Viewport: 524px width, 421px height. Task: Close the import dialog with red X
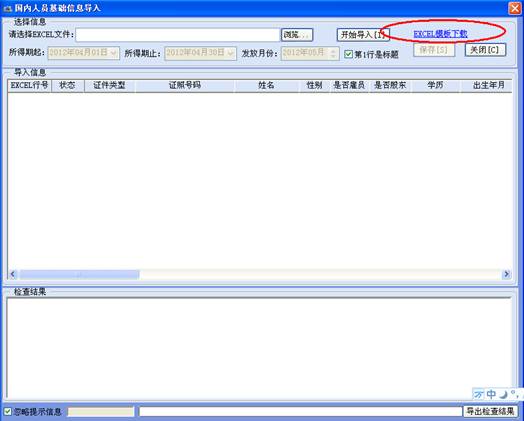[x=515, y=8]
